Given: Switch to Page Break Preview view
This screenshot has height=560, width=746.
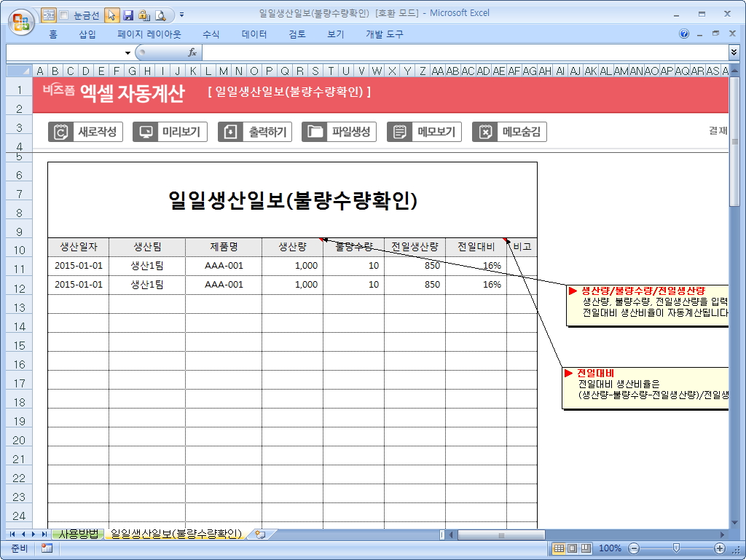Looking at the screenshot, I should click(586, 548).
